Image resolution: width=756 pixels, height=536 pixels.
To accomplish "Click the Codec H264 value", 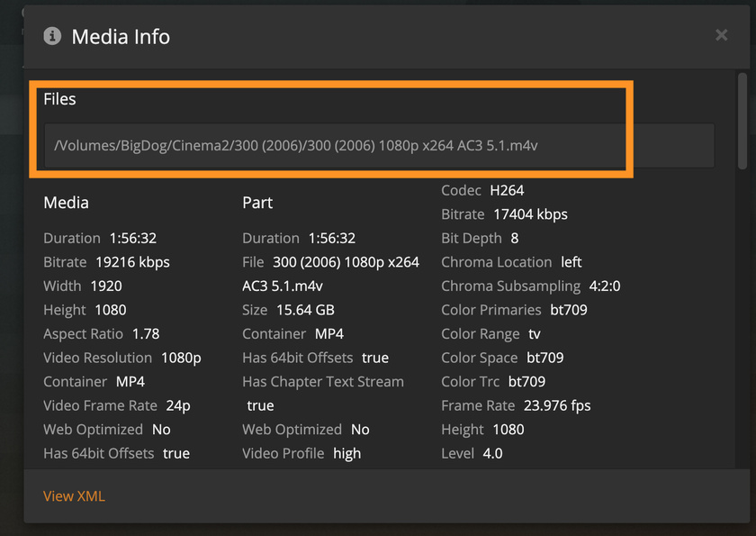I will 507,190.
